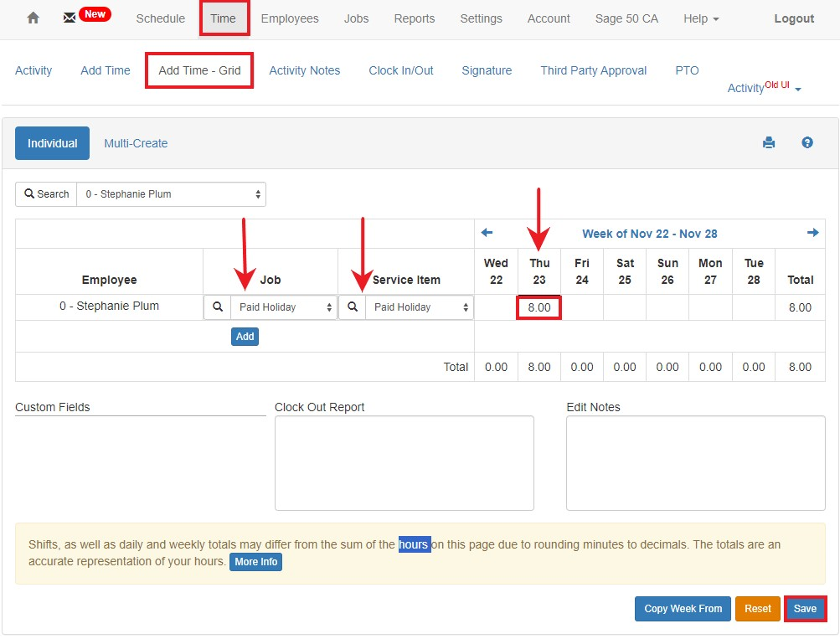Open the Account menu
This screenshot has width=840, height=639.
549,18
